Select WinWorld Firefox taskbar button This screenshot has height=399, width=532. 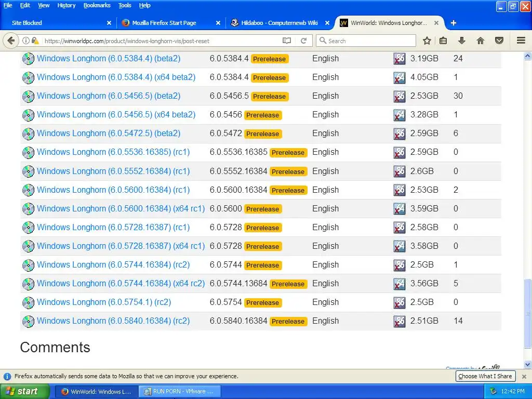(x=96, y=392)
